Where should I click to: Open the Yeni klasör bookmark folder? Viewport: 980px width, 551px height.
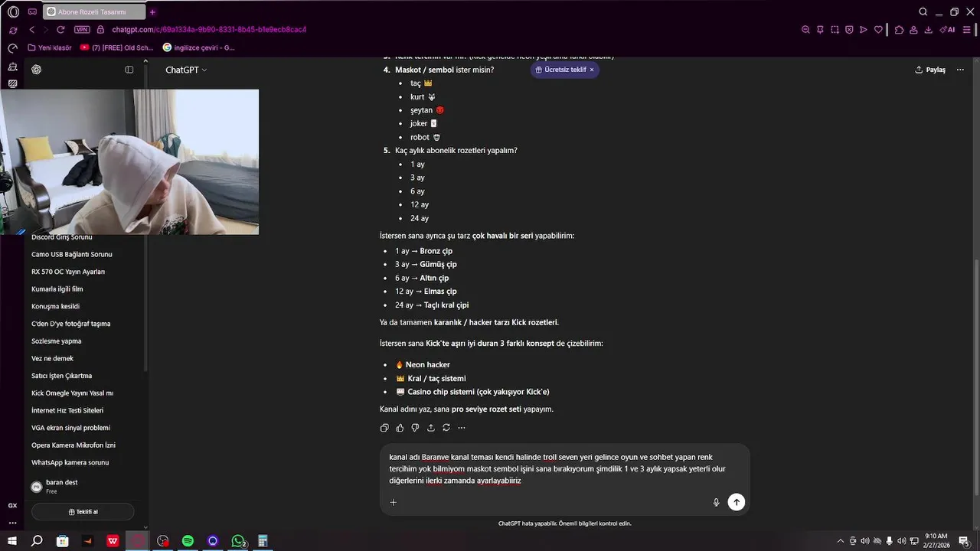50,47
